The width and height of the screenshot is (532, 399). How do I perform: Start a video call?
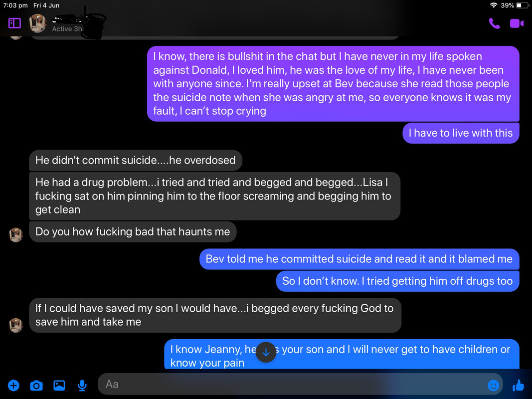(x=517, y=23)
